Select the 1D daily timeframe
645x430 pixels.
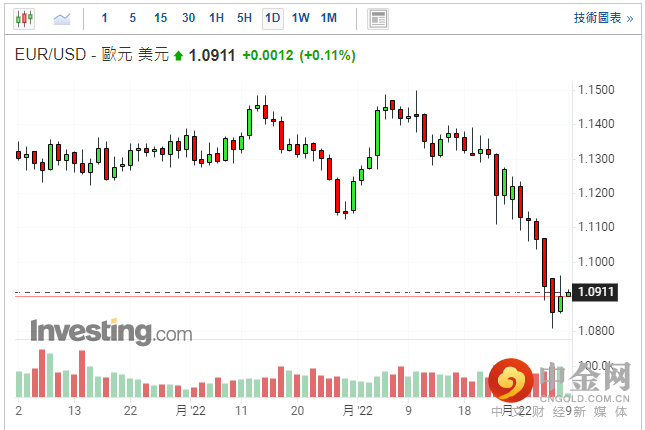[272, 18]
